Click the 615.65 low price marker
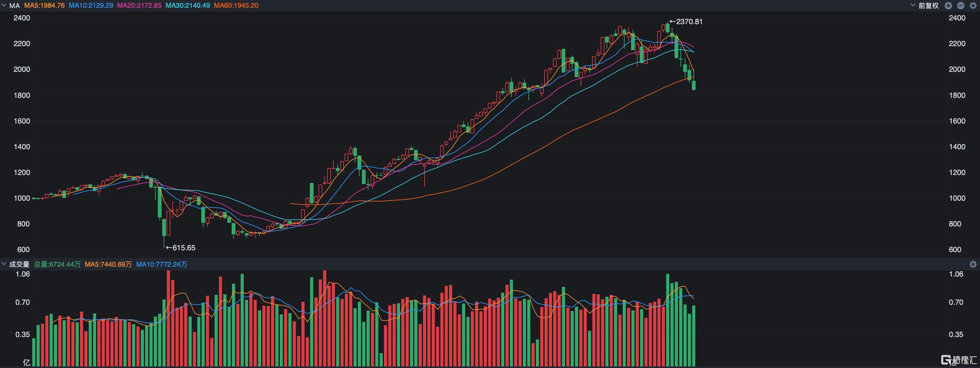The image size is (980, 368). pos(180,248)
